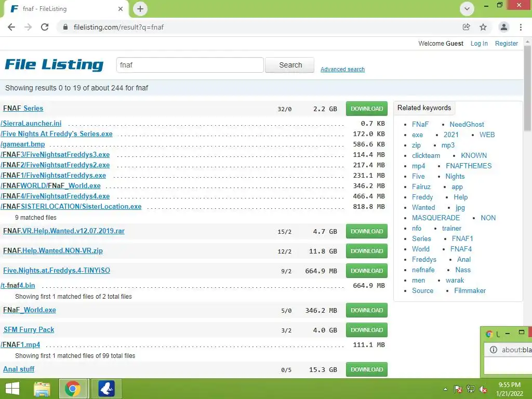Click the muted volume tray icon
The height and width of the screenshot is (399, 532).
[x=483, y=389]
